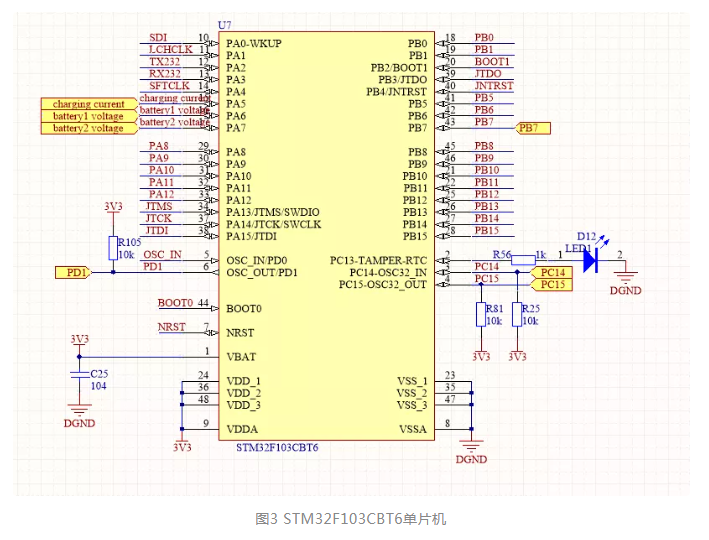Select the yellow 'battery1 voltage' port
The height and width of the screenshot is (540, 709).
[x=89, y=116]
